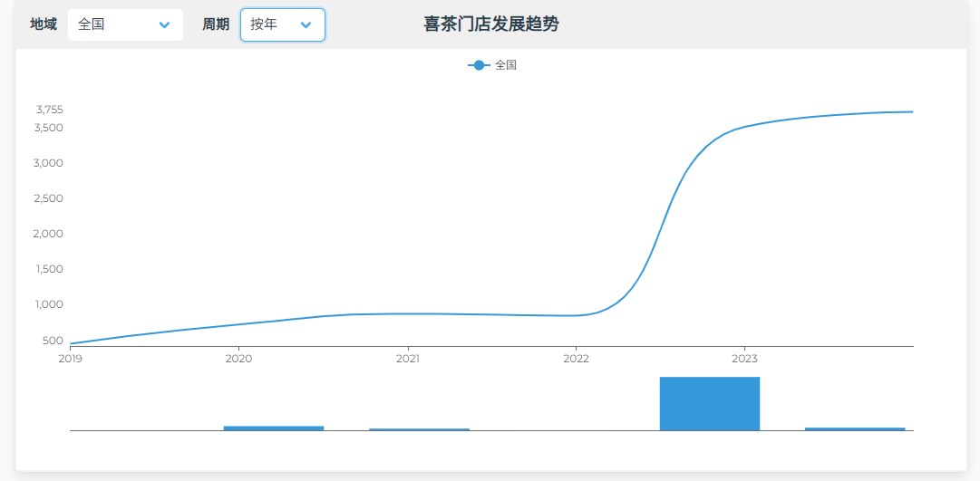This screenshot has width=980, height=481.
Task: Click the 3,000 y-axis value
Action: coord(49,163)
